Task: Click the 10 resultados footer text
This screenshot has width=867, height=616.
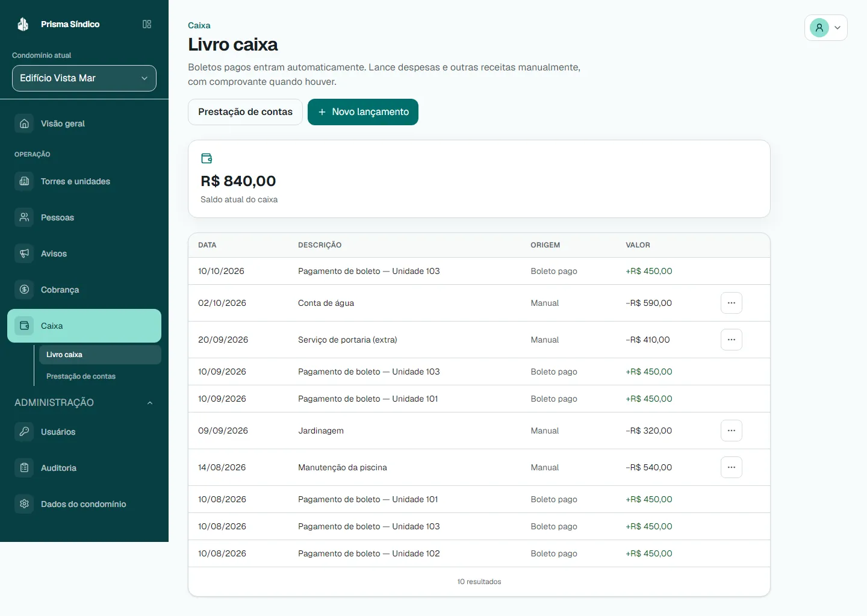Action: [479, 582]
